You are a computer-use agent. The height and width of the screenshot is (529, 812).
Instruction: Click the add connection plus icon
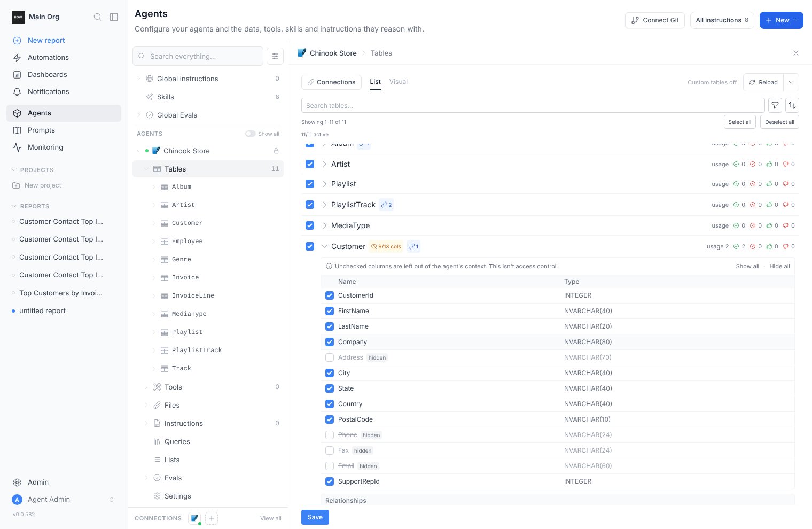point(212,518)
